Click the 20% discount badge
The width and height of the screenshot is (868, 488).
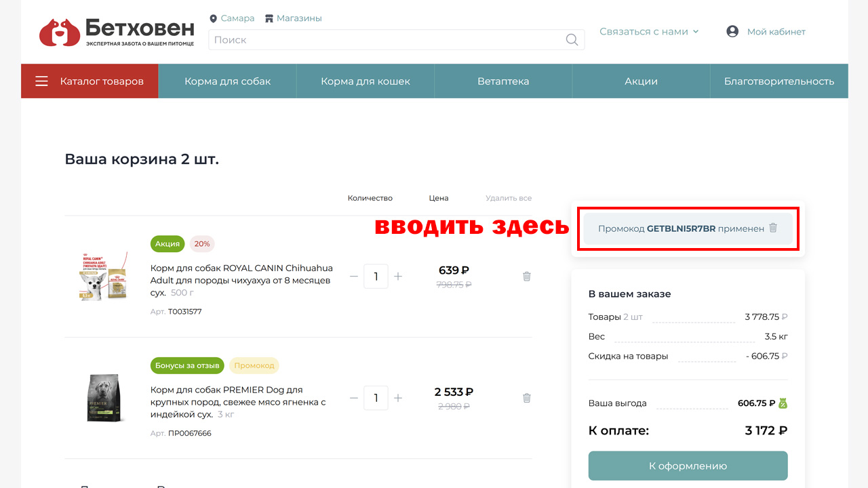tap(202, 244)
